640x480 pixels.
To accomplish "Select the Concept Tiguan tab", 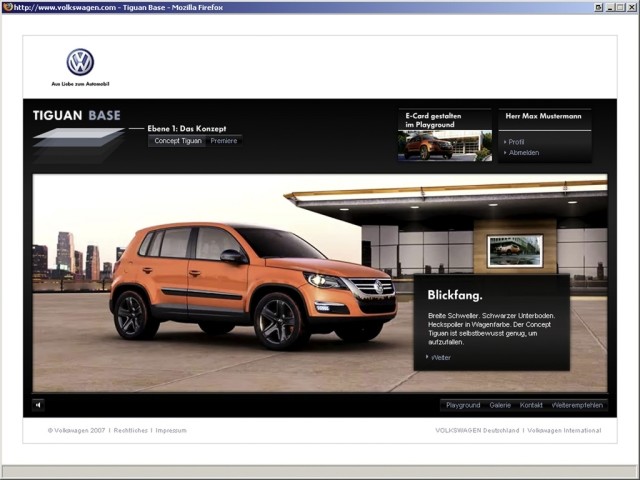I will point(178,141).
